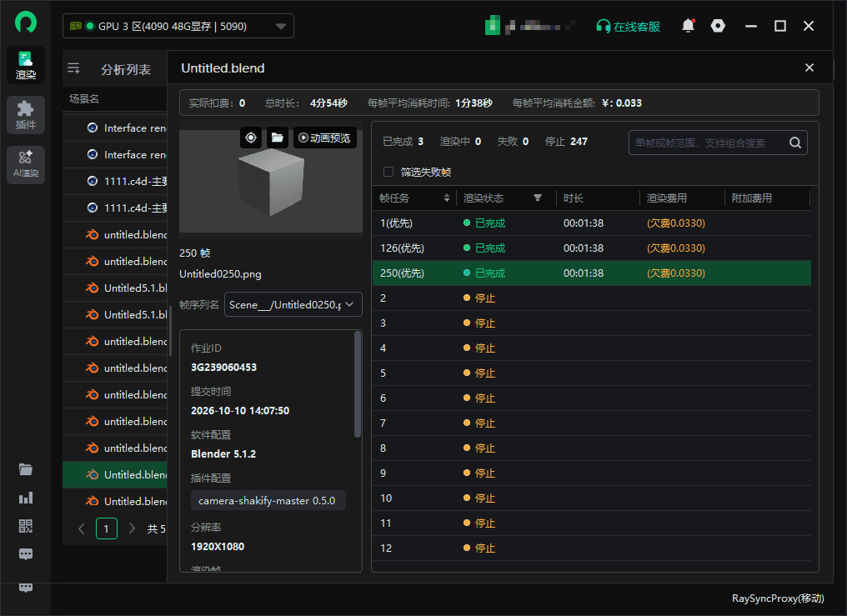Sort by the 帧任务 column arrows
Screen dimensions: 847x616
[x=447, y=198]
